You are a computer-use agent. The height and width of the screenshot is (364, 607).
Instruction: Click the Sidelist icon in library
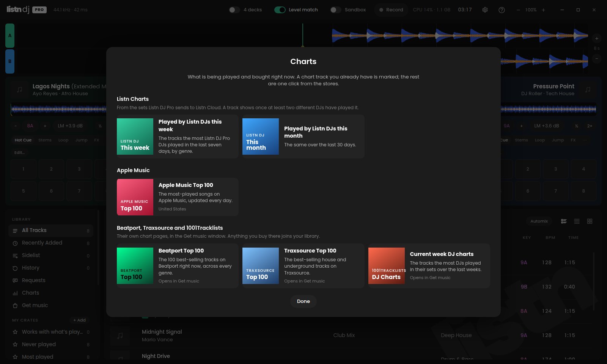tap(15, 256)
